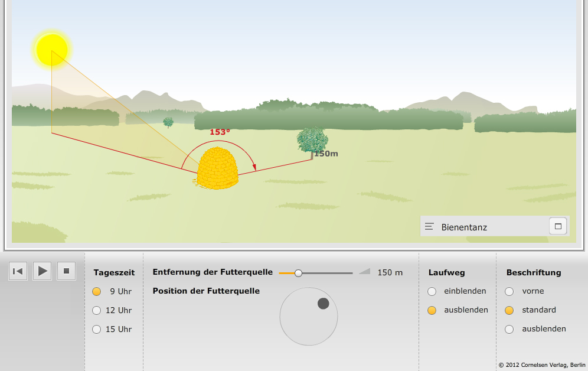The height and width of the screenshot is (371, 588).
Task: Click the yellow beehive in the meadow
Action: pos(217,168)
